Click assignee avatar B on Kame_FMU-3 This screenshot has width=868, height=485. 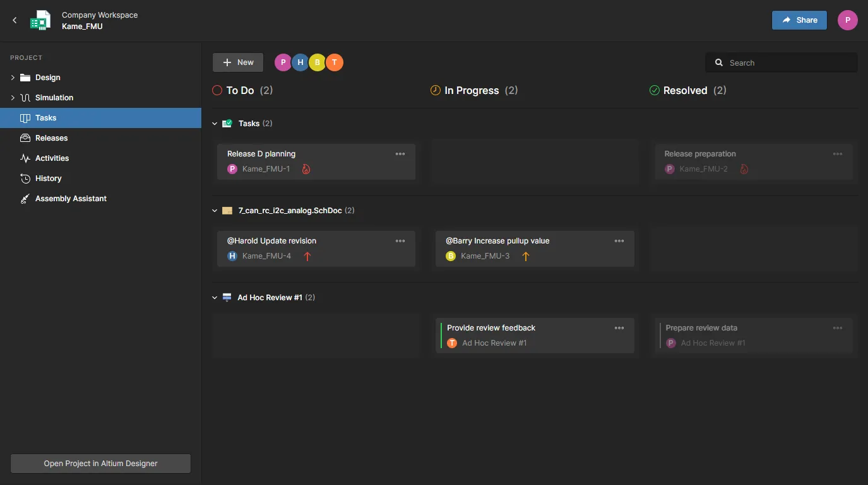[451, 256]
